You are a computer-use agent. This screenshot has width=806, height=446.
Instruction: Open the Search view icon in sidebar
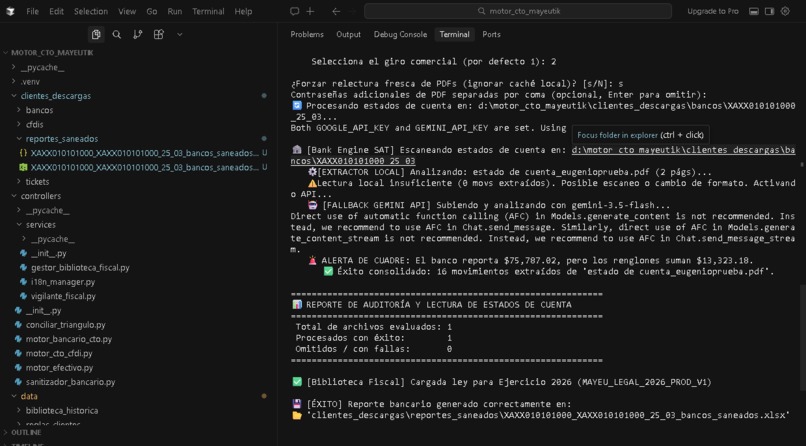pos(117,34)
